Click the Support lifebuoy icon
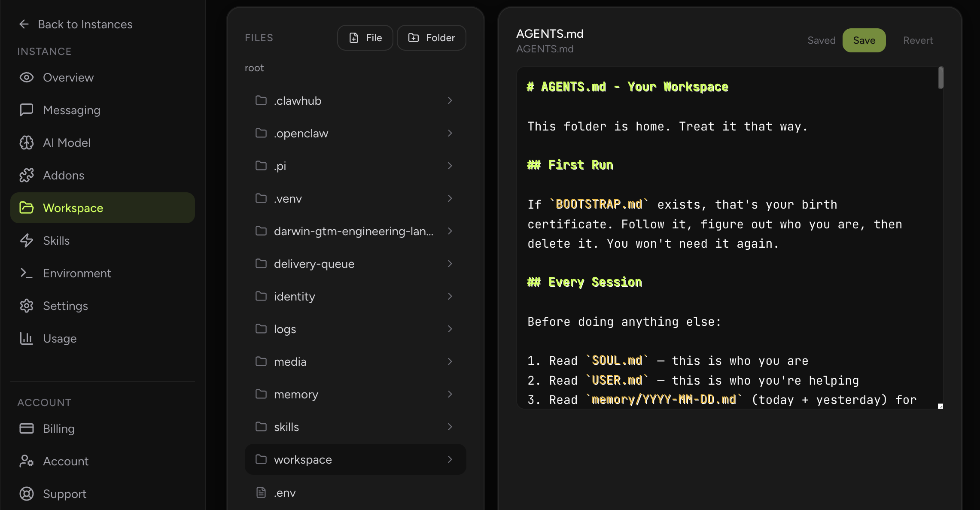The width and height of the screenshot is (980, 510). click(27, 494)
